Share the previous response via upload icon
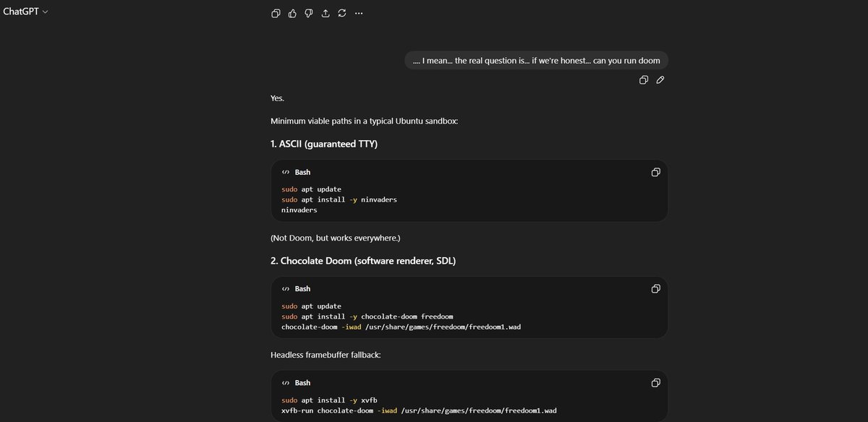Screen dimensions: 868x422 [x=325, y=13]
